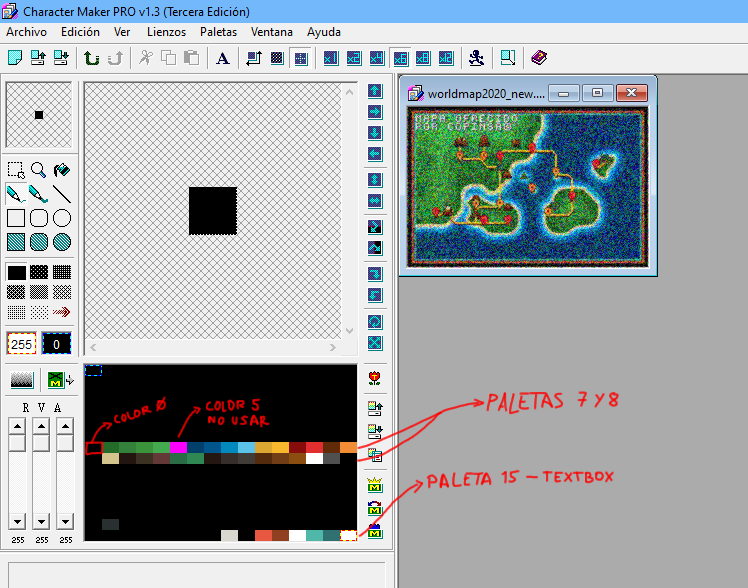
Task: Pick the salmon red swatch in bottom row
Action: [x=263, y=536]
